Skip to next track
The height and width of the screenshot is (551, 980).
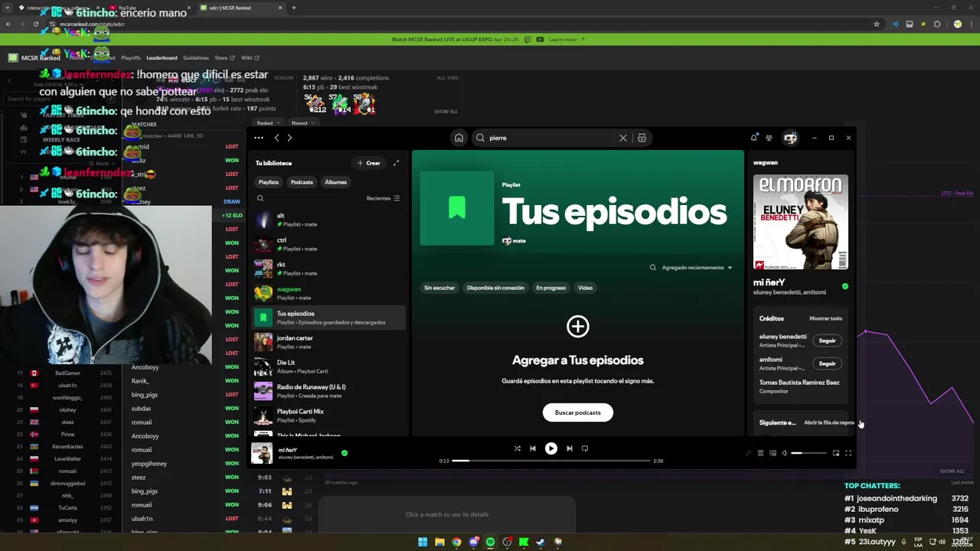pyautogui.click(x=570, y=448)
